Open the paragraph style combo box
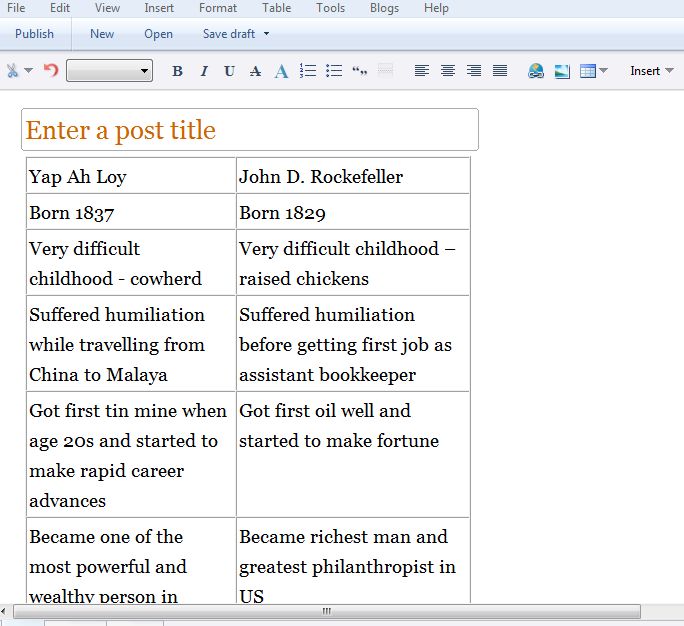684x626 pixels. coord(109,71)
